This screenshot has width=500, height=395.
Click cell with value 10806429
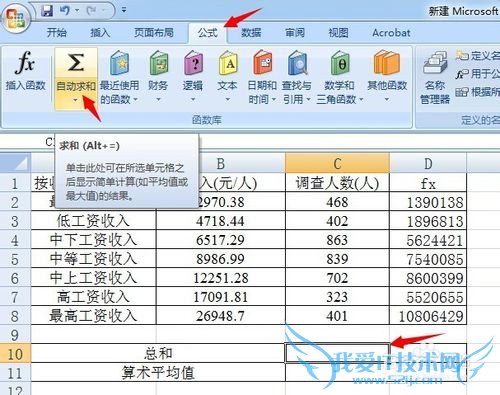click(x=428, y=315)
